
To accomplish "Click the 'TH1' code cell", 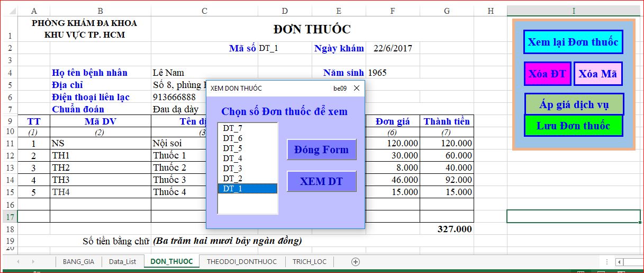I will point(101,155).
